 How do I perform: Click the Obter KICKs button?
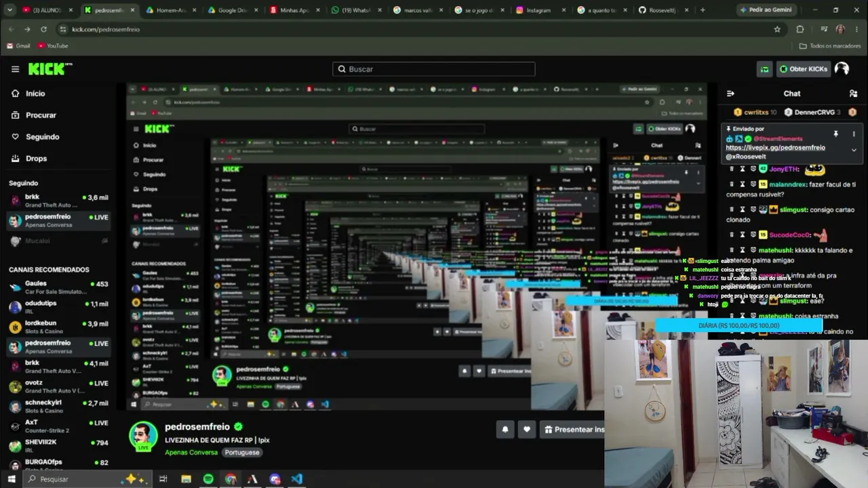[x=803, y=69]
